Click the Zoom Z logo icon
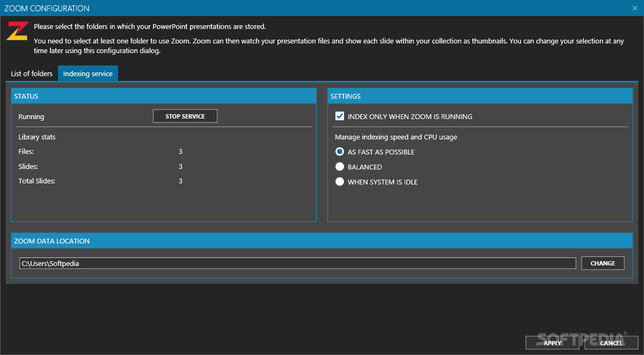Viewport: 644px width, 355px height. click(18, 31)
